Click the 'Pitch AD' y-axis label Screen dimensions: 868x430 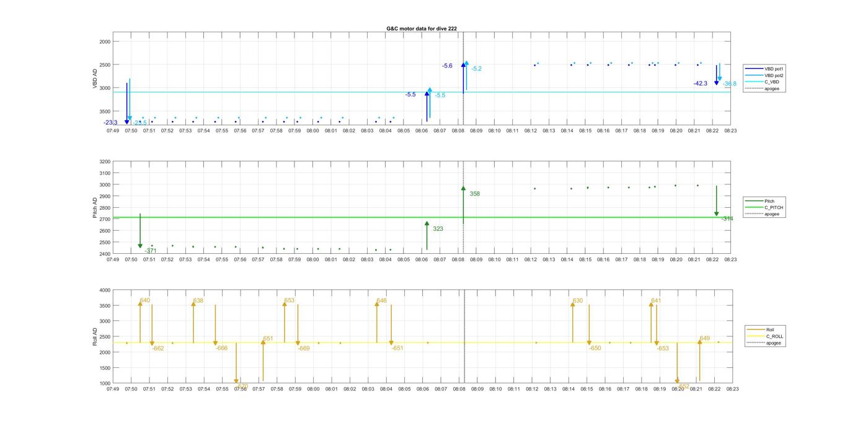click(x=95, y=208)
